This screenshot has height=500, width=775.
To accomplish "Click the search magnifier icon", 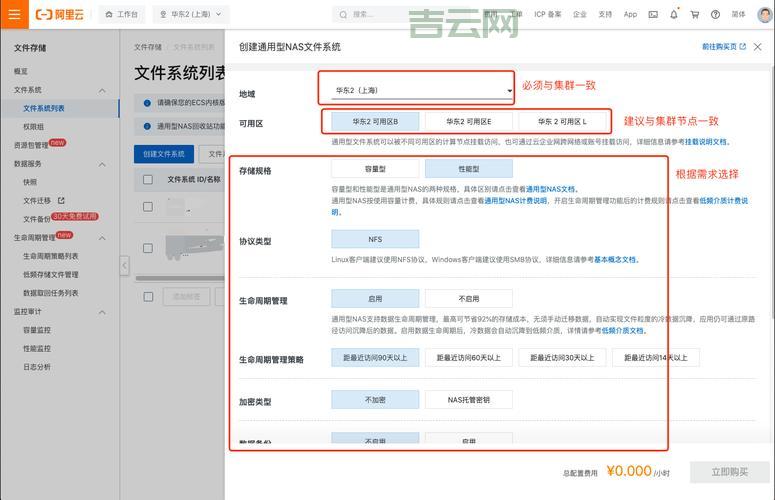I will pos(343,15).
